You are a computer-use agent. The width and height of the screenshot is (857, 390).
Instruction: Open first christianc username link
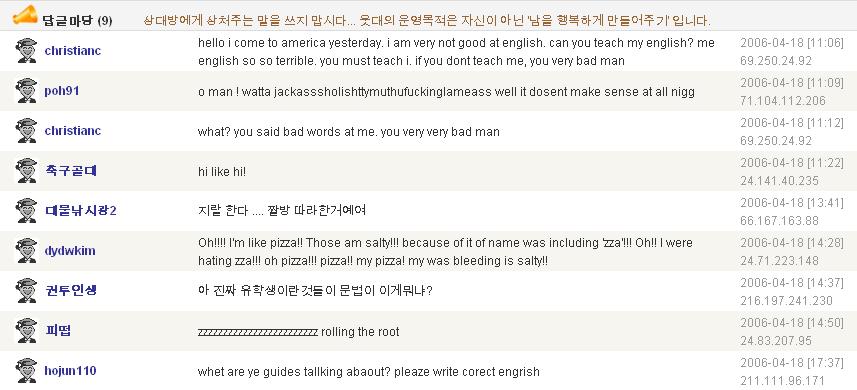pos(73,51)
